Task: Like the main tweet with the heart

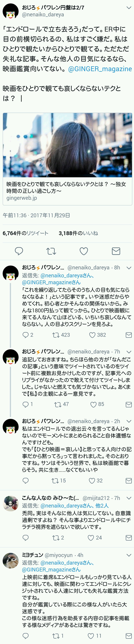Action: (84, 251)
